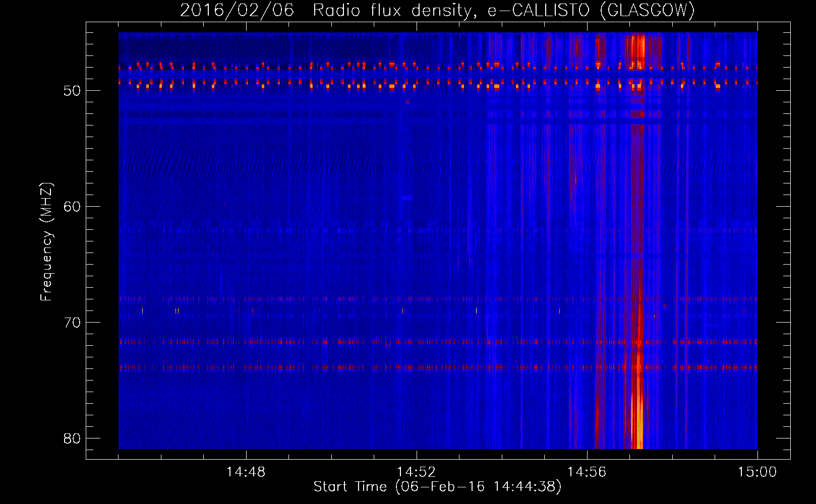Click the 14:48 time tick label
This screenshot has height=504, width=816.
pyautogui.click(x=246, y=472)
